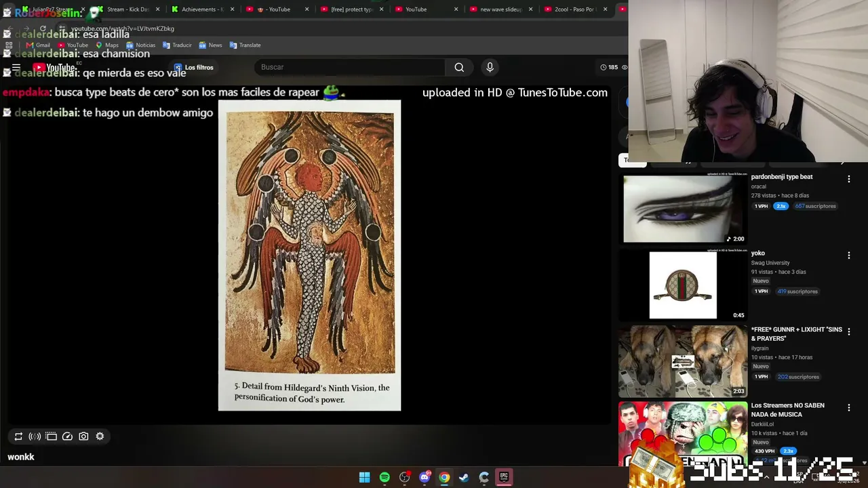868x488 pixels.
Task: Open 'Los Streamers NO SABEN NADA' thumbnail
Action: 683,434
